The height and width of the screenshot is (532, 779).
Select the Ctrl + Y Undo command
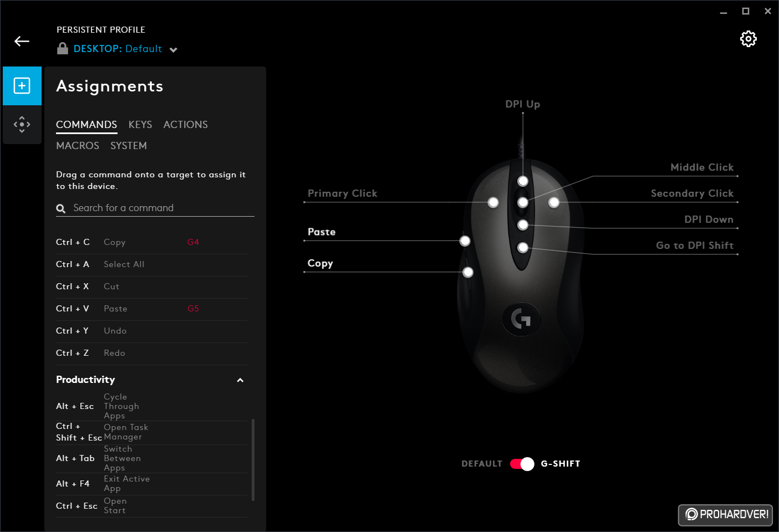151,331
